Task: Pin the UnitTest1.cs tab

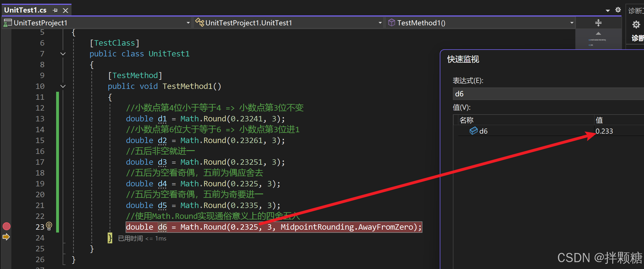Action: point(55,10)
